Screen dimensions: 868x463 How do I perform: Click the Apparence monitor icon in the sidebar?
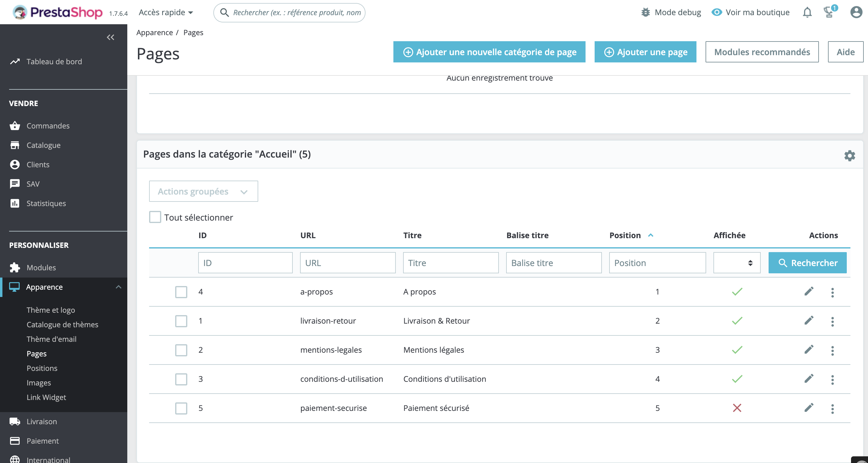pyautogui.click(x=14, y=287)
